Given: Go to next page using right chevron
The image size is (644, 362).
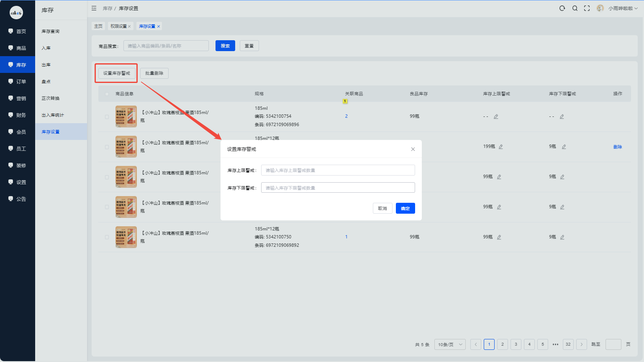Looking at the screenshot, I should click(582, 344).
